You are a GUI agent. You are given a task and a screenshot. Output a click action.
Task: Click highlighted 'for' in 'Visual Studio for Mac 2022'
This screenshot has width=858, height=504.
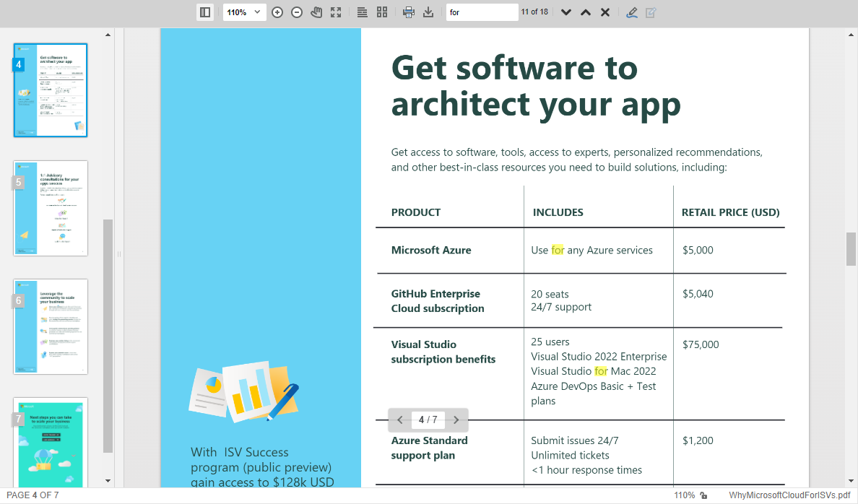(x=601, y=371)
